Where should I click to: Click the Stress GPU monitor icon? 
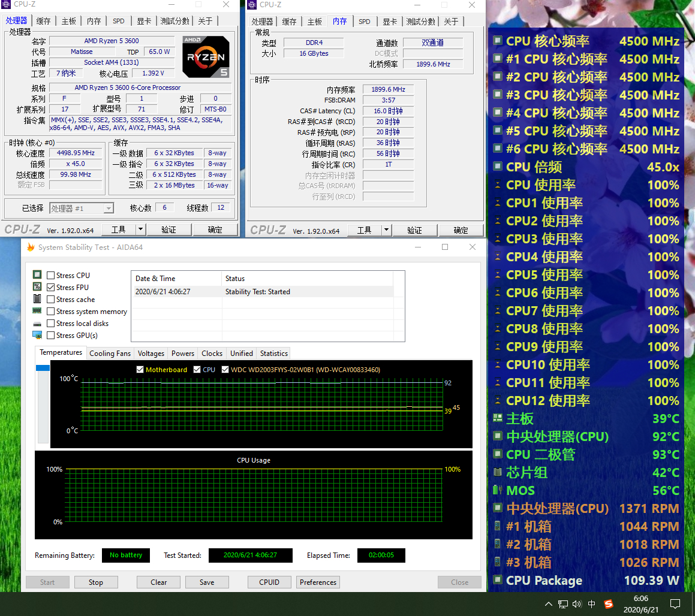(x=37, y=335)
